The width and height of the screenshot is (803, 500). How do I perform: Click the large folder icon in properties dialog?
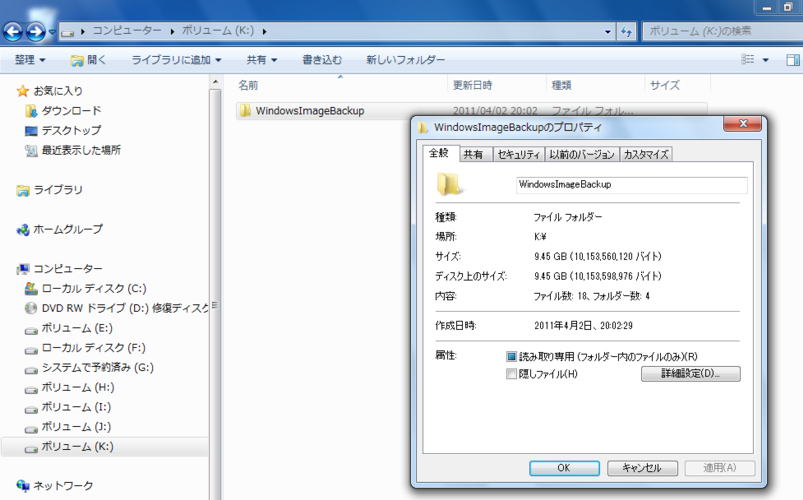tap(449, 184)
